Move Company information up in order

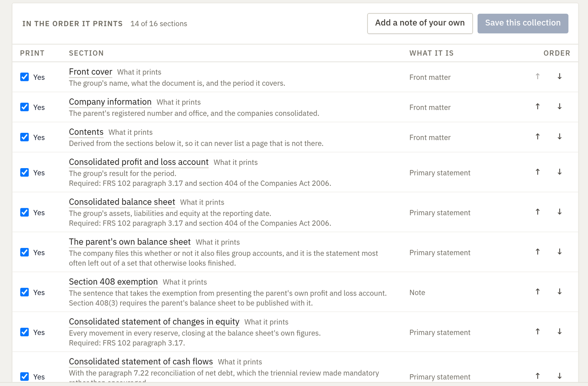click(x=538, y=107)
